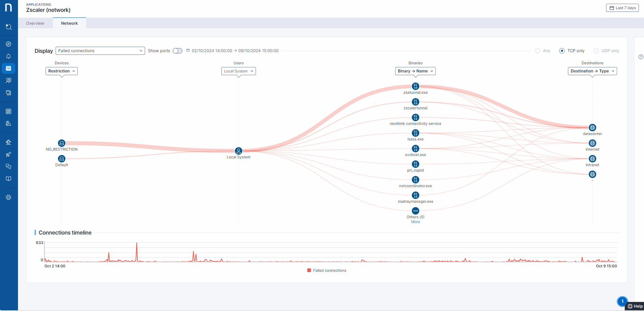Click the zsatunnel.exe binary node icon

(x=415, y=86)
